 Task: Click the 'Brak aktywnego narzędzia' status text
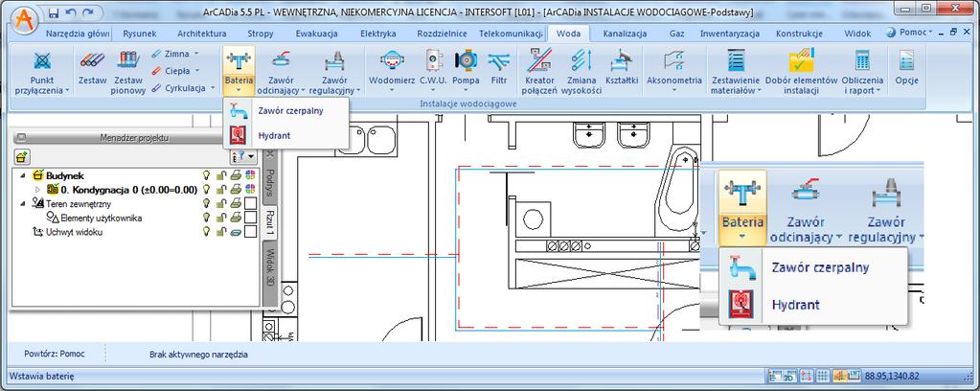tap(198, 354)
